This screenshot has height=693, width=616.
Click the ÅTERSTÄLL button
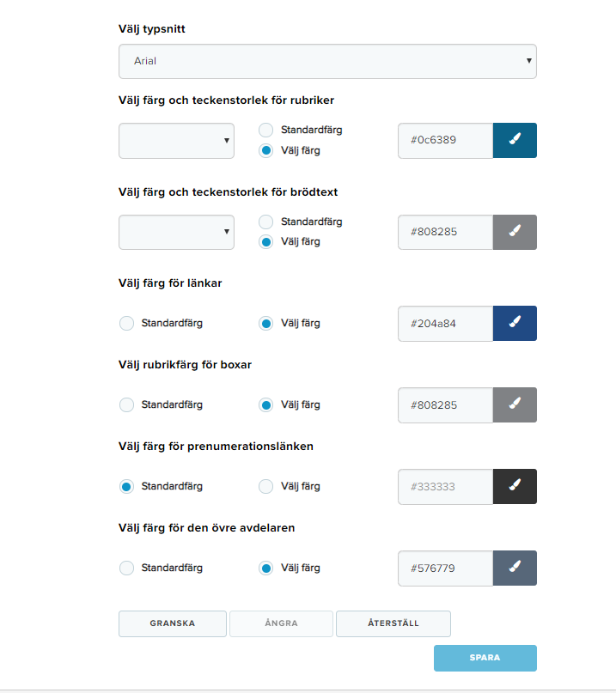(x=393, y=623)
